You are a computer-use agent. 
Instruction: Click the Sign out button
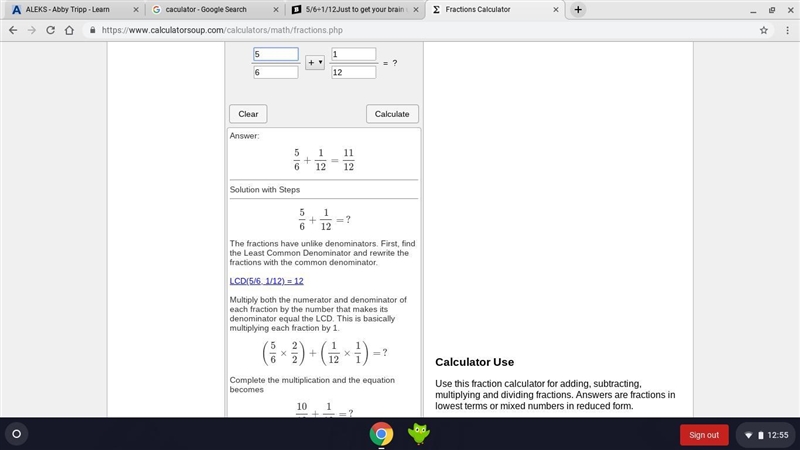704,435
